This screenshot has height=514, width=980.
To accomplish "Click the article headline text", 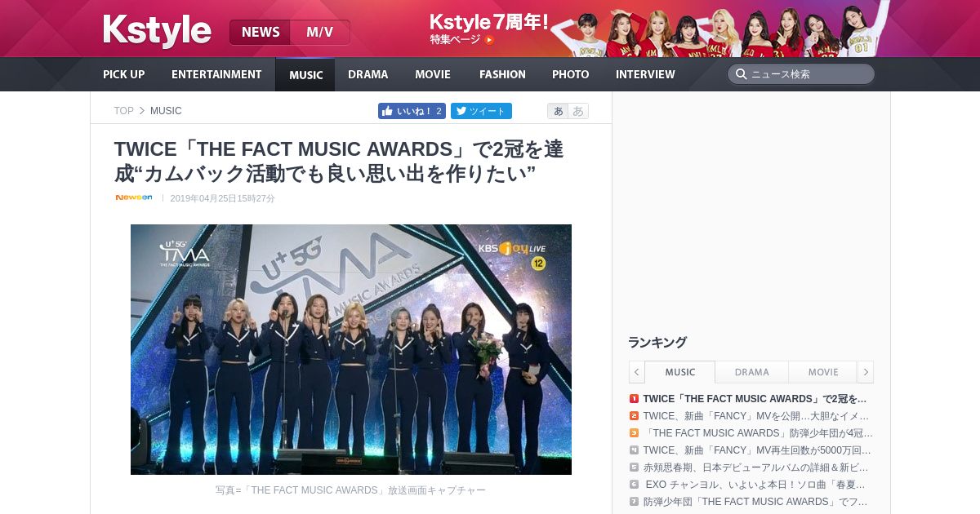I will [339, 161].
